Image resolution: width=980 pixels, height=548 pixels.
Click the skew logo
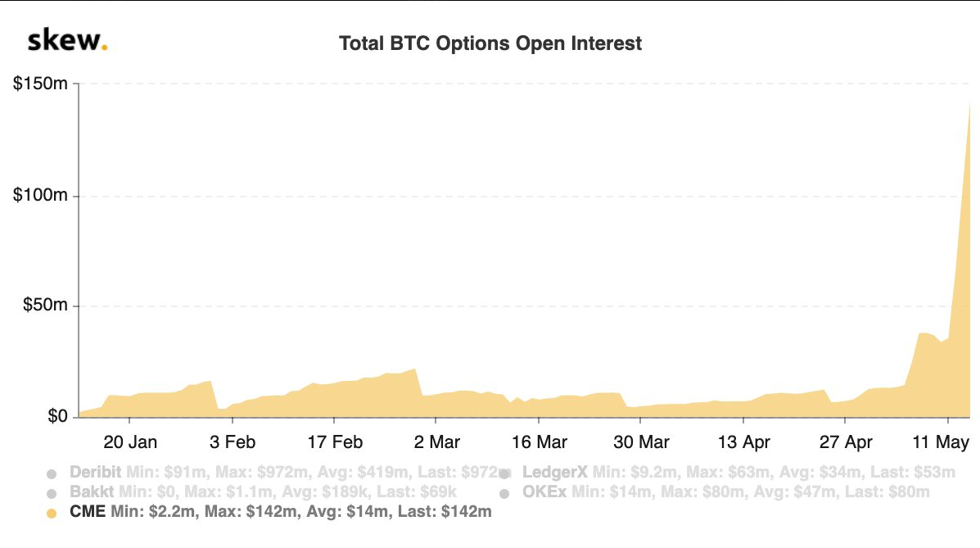[x=67, y=40]
